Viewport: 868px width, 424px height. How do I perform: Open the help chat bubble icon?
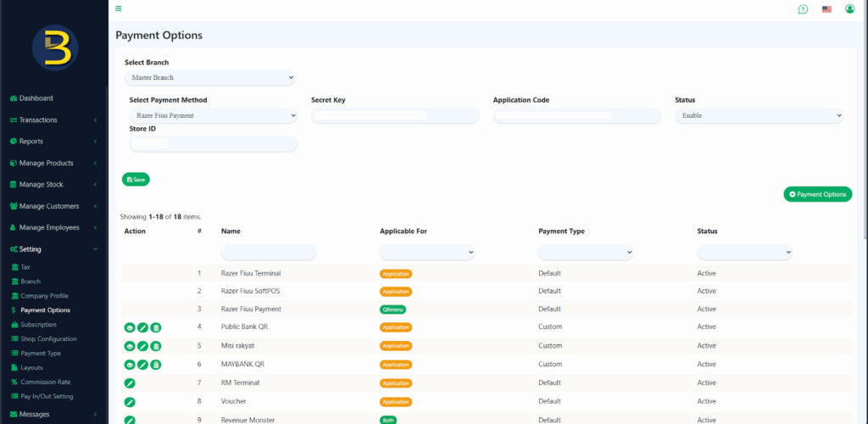pyautogui.click(x=803, y=9)
